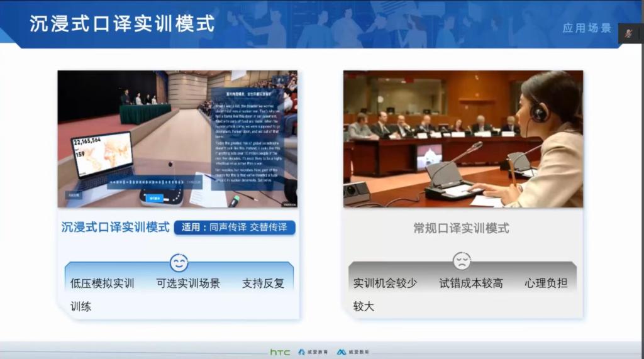Click the laptop screen showing 22,165,564

102,154
